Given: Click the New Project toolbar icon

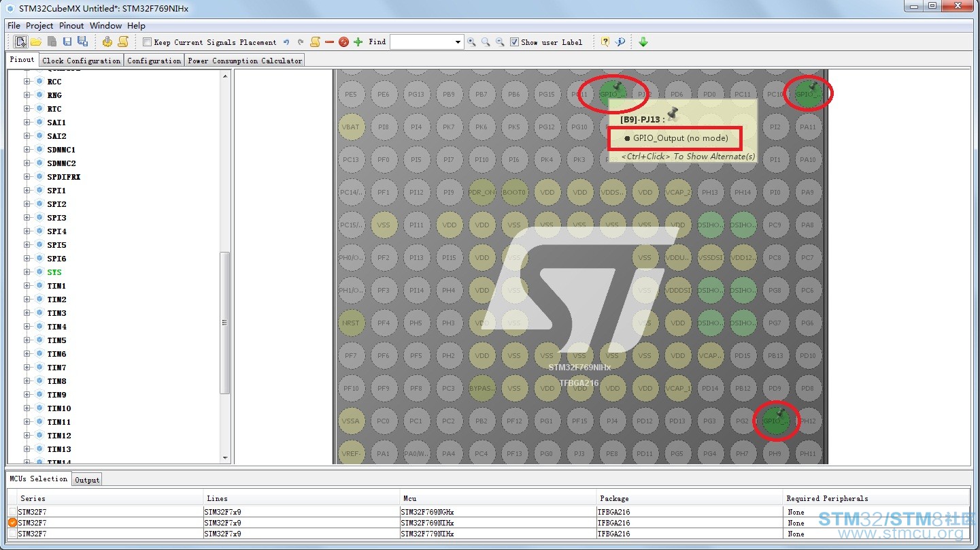Looking at the screenshot, I should pyautogui.click(x=21, y=42).
